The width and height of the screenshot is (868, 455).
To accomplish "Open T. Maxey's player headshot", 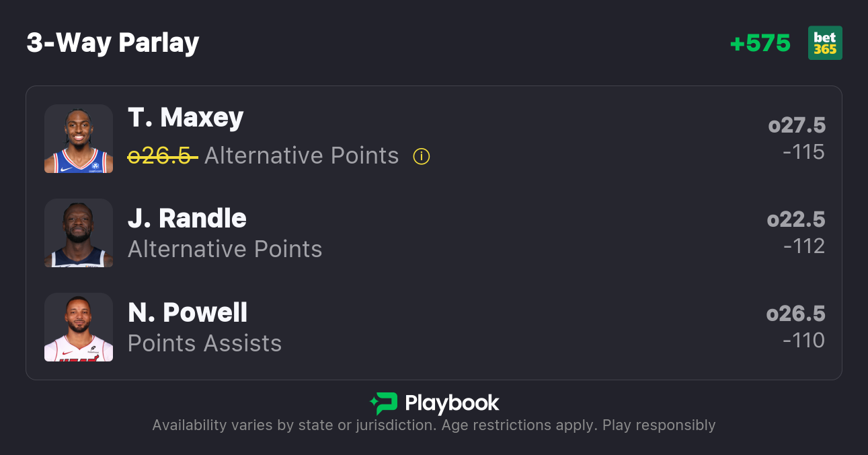I will coord(79,139).
